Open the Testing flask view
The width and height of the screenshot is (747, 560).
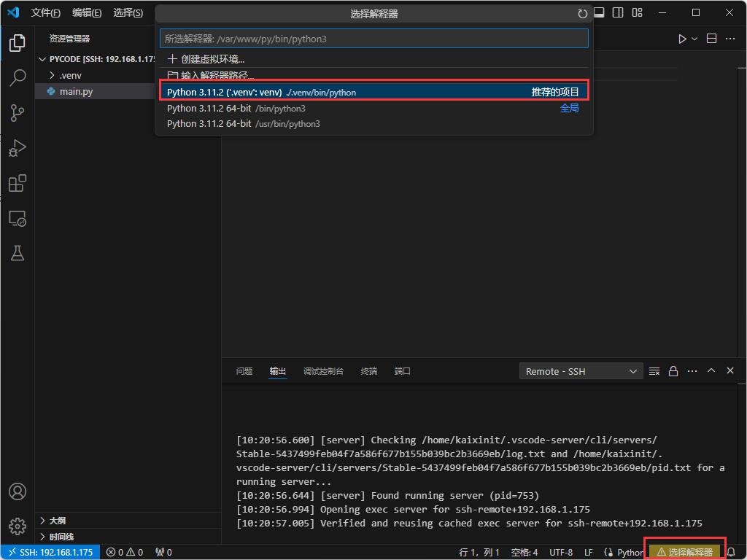click(x=18, y=253)
